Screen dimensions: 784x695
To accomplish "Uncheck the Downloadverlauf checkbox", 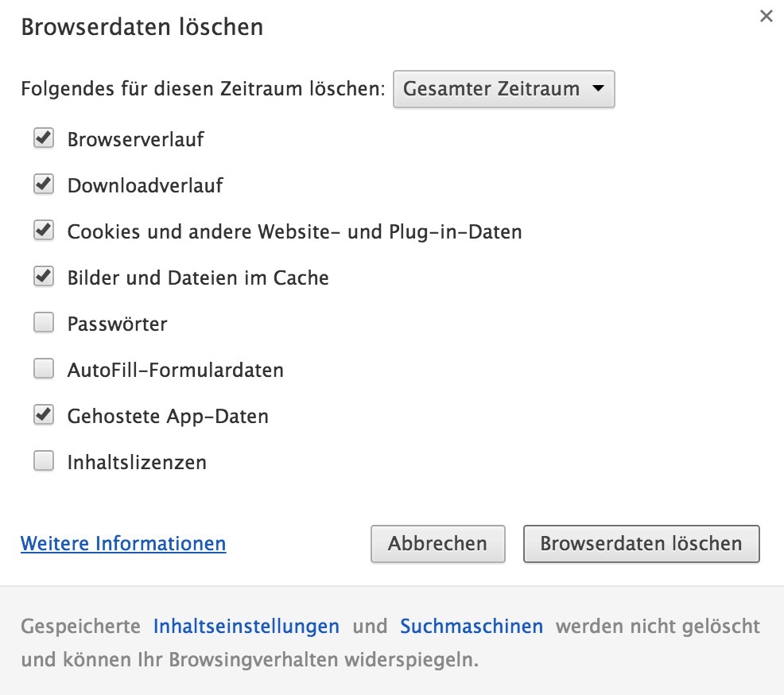I will pyautogui.click(x=44, y=184).
